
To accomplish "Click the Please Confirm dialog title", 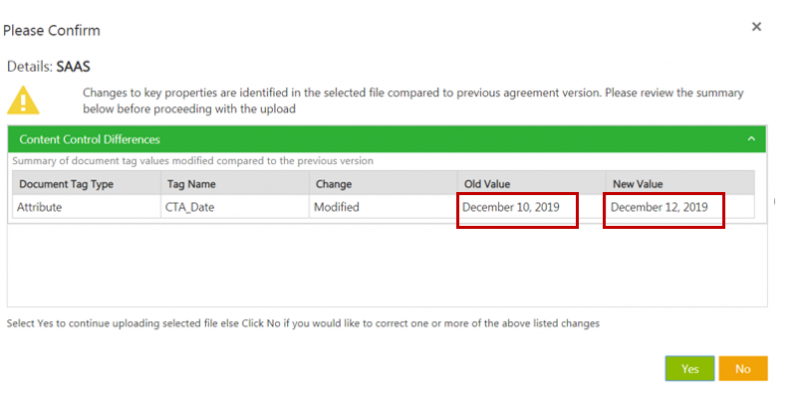I will click(x=51, y=30).
